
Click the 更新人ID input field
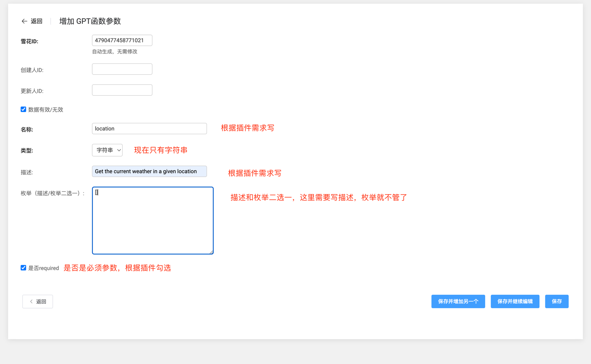[x=122, y=90]
